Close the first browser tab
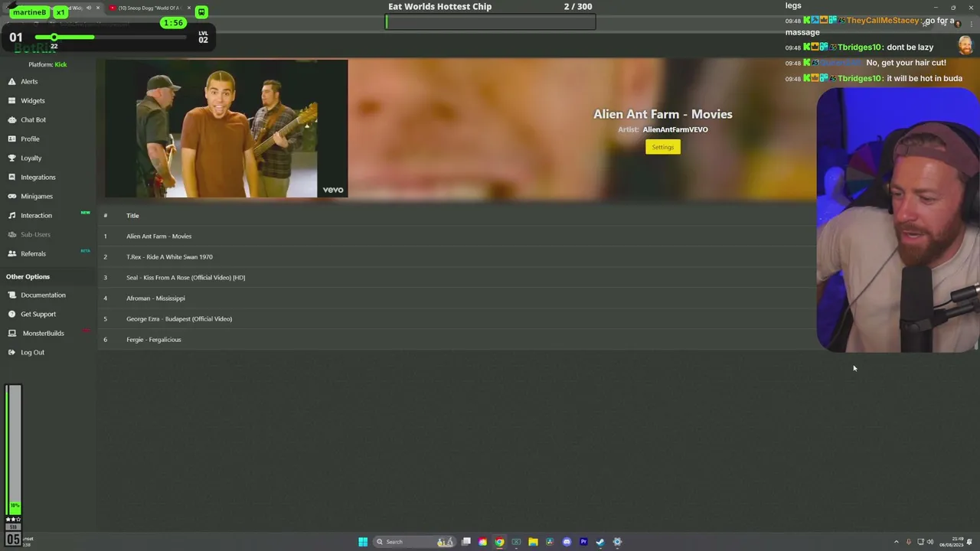 pyautogui.click(x=97, y=8)
